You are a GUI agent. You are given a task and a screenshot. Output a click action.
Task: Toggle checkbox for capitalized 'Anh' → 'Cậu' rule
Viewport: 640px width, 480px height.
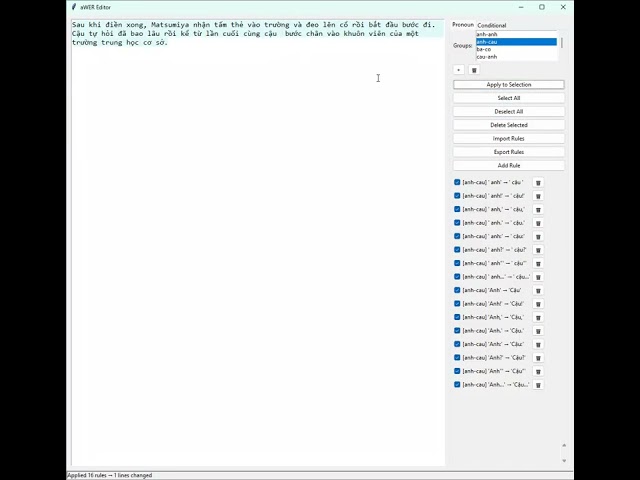pyautogui.click(x=457, y=290)
